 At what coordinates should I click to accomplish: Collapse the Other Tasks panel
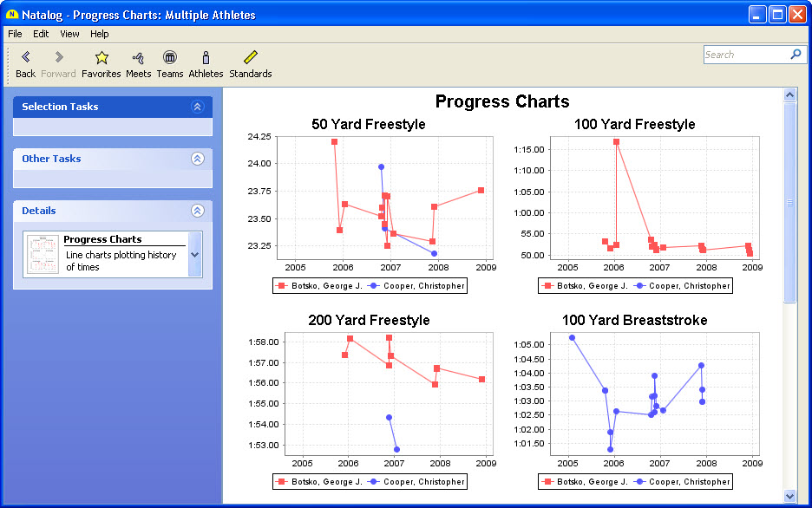197,159
